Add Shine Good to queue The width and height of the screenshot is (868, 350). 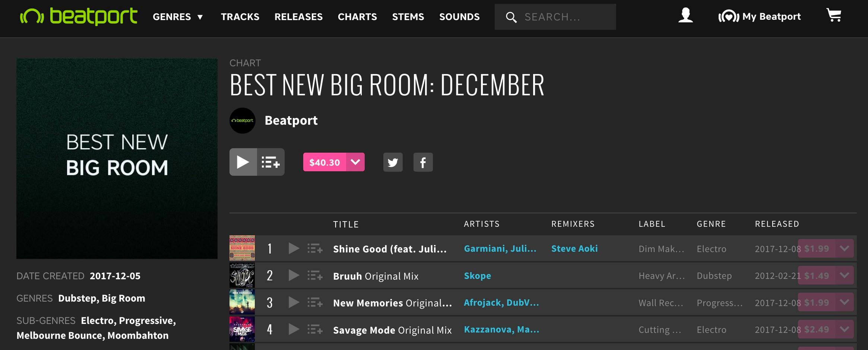click(x=315, y=248)
